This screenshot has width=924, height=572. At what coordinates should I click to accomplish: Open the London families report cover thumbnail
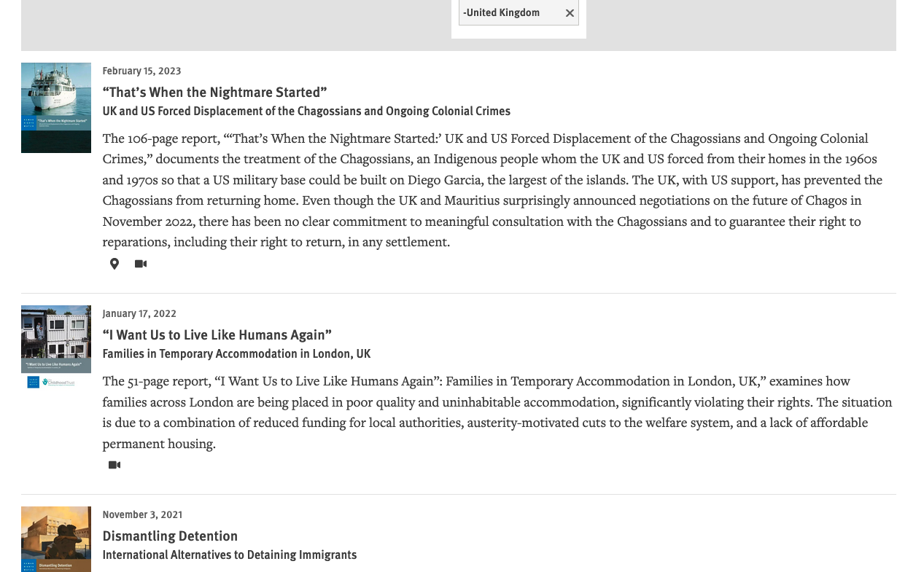[x=56, y=347]
